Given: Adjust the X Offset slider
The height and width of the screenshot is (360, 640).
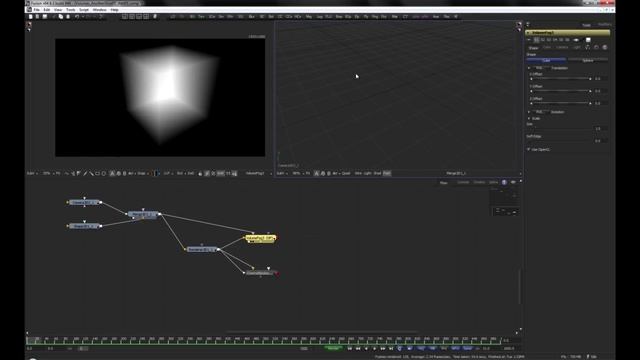Looking at the screenshot, I should pyautogui.click(x=561, y=79).
